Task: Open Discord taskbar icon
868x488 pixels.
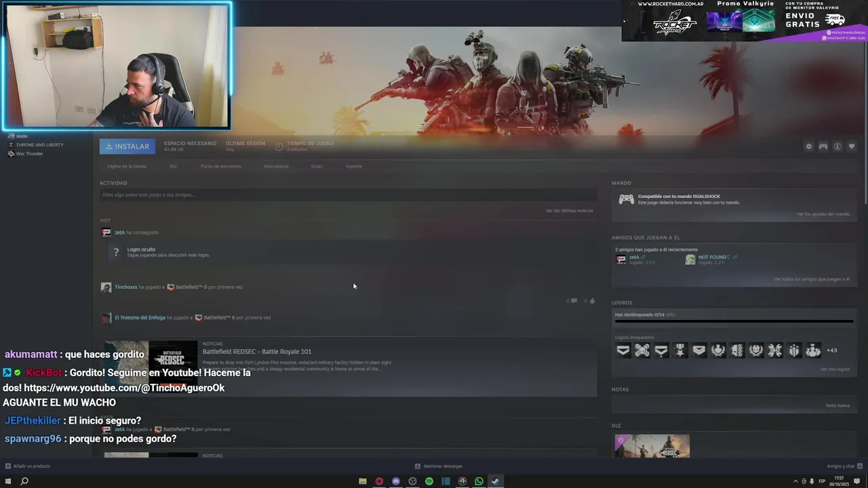Action: [396, 481]
